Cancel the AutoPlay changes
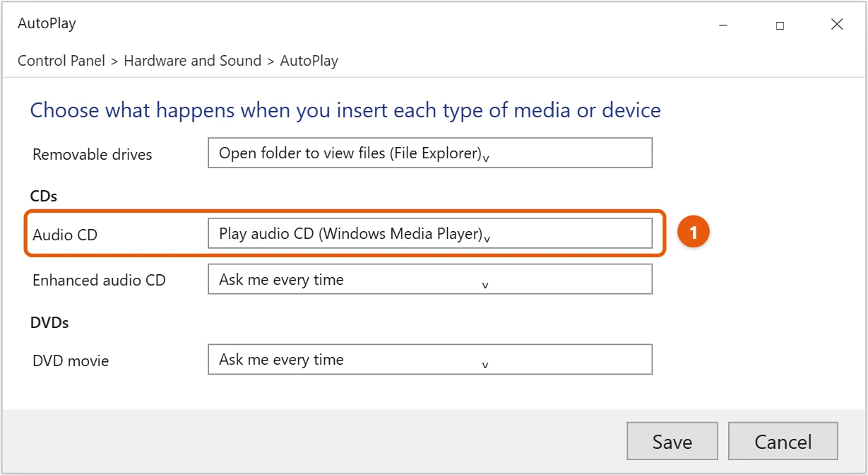 tap(783, 441)
